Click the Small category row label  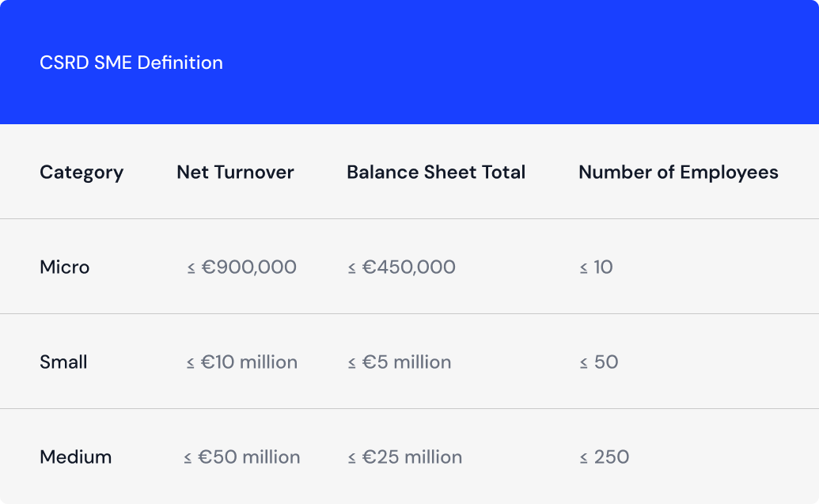(x=63, y=362)
